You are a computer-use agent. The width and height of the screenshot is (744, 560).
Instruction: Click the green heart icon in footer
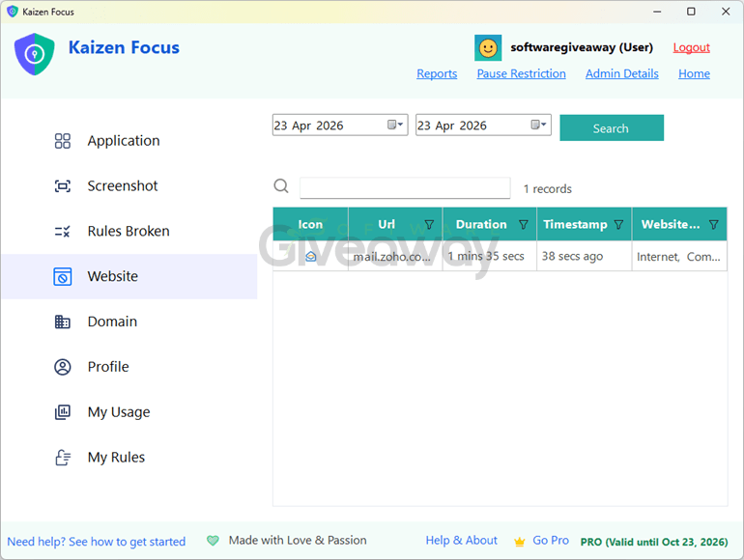(213, 540)
